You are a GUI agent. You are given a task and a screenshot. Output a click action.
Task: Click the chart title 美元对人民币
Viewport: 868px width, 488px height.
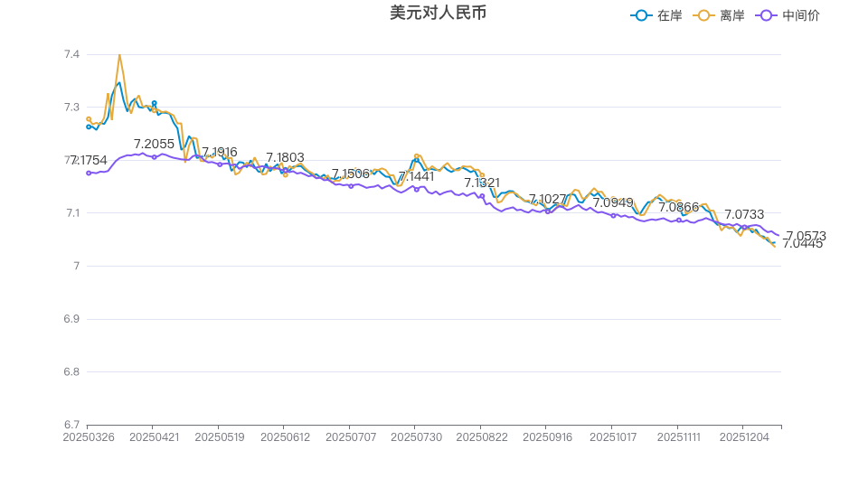pyautogui.click(x=439, y=13)
